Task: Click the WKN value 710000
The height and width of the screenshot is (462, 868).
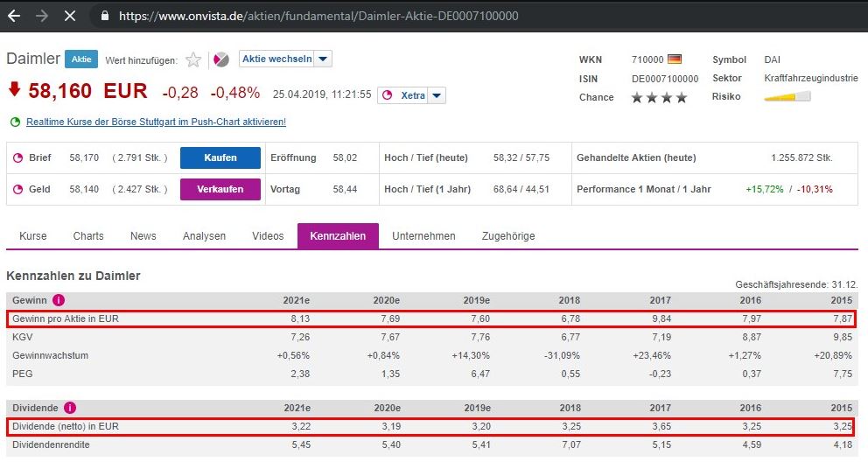Action: pyautogui.click(x=647, y=59)
